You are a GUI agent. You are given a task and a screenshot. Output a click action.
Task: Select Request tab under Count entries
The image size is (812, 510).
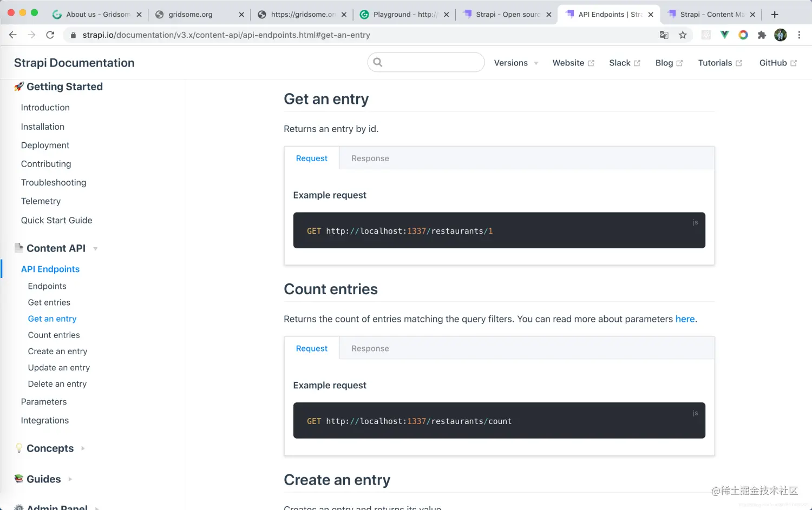312,349
